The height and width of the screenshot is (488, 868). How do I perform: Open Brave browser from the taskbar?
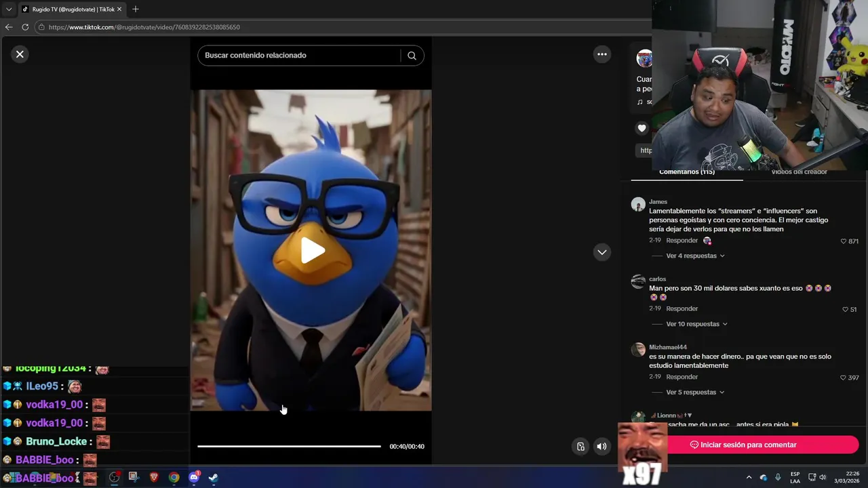click(154, 477)
